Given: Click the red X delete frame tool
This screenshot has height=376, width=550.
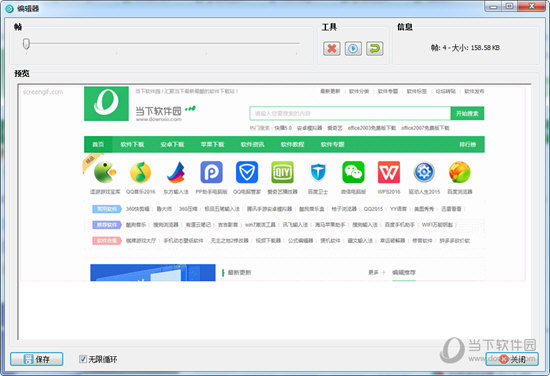Looking at the screenshot, I should 331,48.
